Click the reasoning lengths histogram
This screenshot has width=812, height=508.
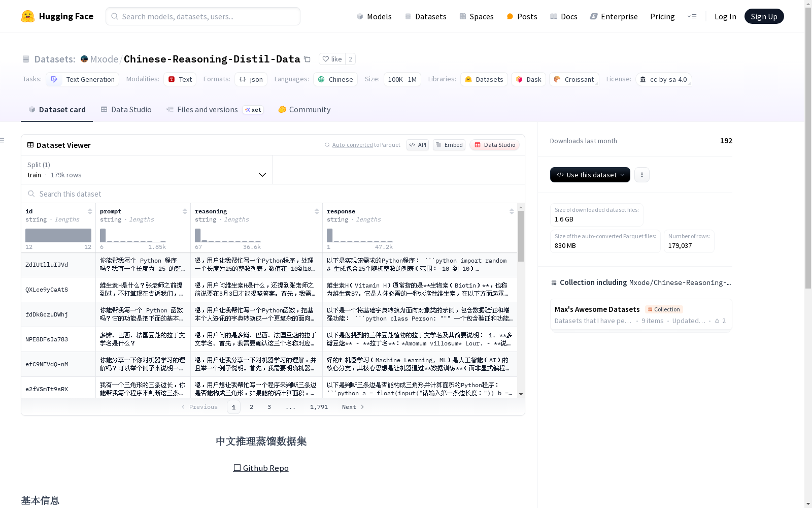[228, 235]
